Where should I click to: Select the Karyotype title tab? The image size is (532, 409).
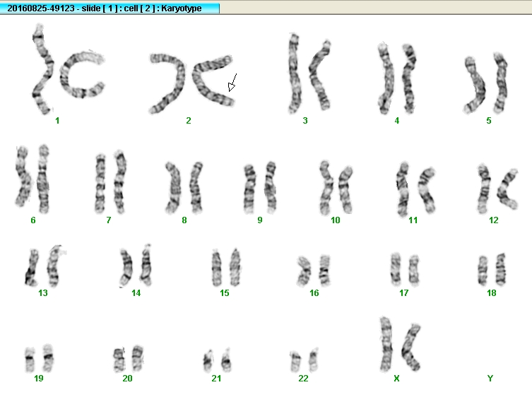(110, 8)
